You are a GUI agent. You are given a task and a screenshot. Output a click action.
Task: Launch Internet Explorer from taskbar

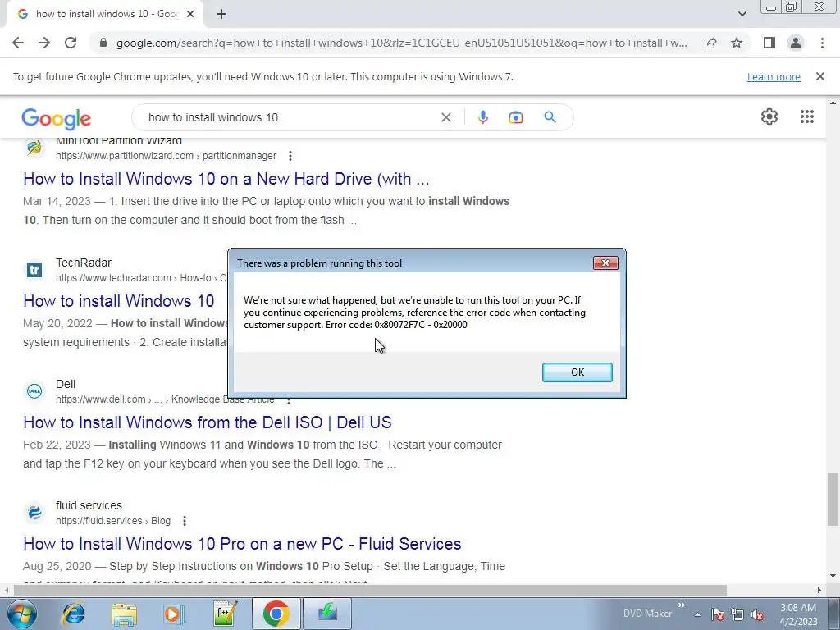[73, 614]
